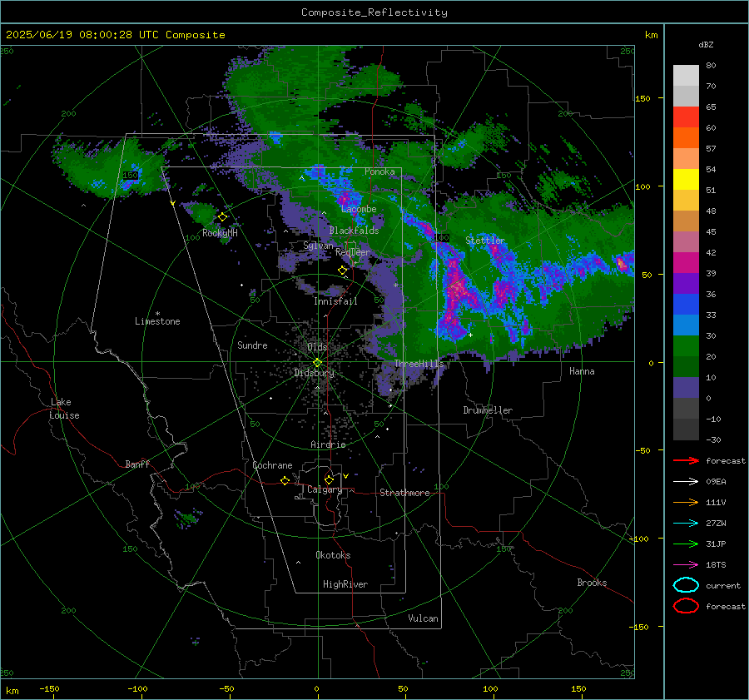
Task: Click the yellow radar-center diamond at Didsbury
Action: pyautogui.click(x=317, y=363)
